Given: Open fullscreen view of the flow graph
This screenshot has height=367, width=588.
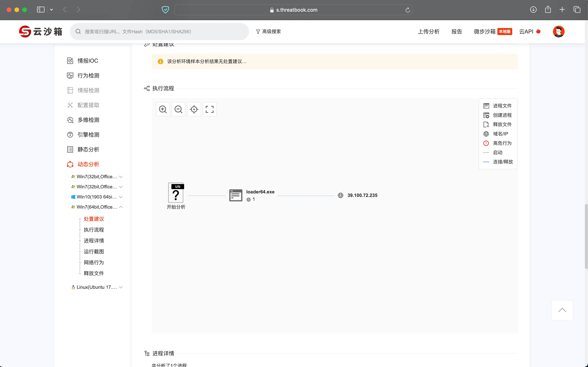Looking at the screenshot, I should (x=209, y=110).
